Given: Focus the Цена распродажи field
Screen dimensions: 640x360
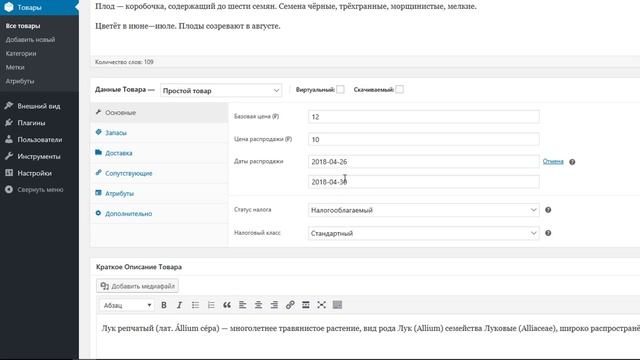Looking at the screenshot, I should click(x=424, y=139).
